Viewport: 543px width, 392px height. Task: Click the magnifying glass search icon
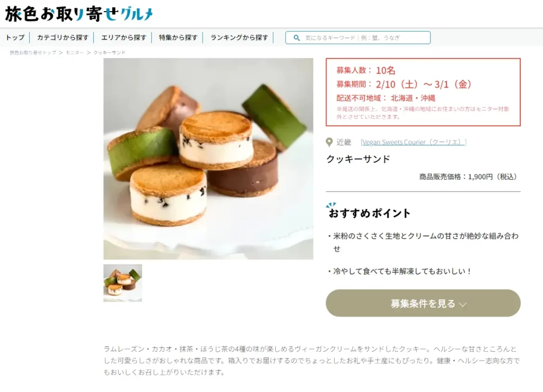pos(296,38)
